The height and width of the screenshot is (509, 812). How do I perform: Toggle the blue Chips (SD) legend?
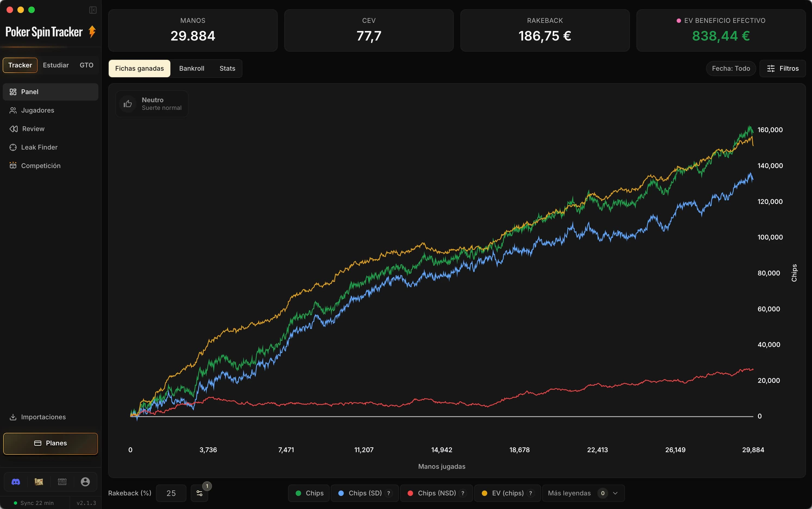click(x=365, y=493)
